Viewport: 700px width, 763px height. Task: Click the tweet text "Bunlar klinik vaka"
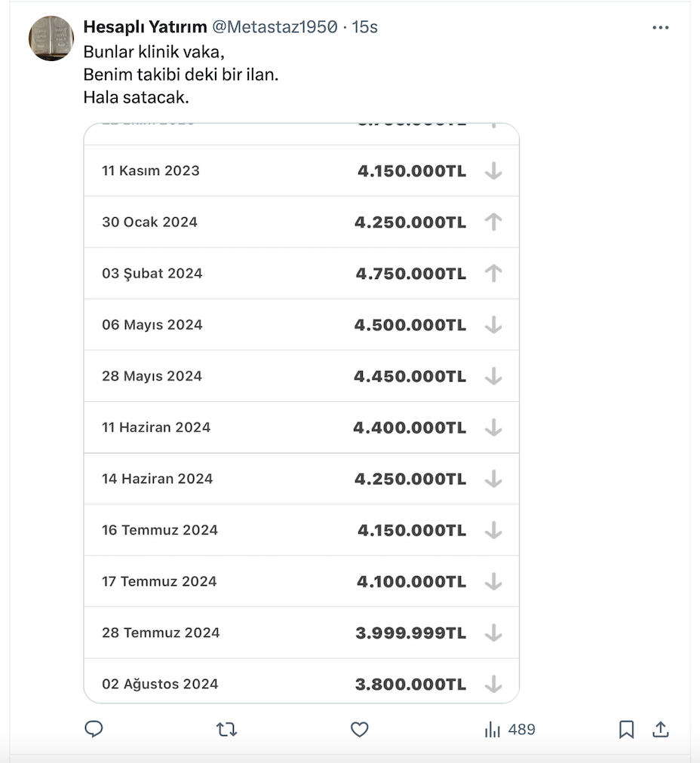coord(154,54)
